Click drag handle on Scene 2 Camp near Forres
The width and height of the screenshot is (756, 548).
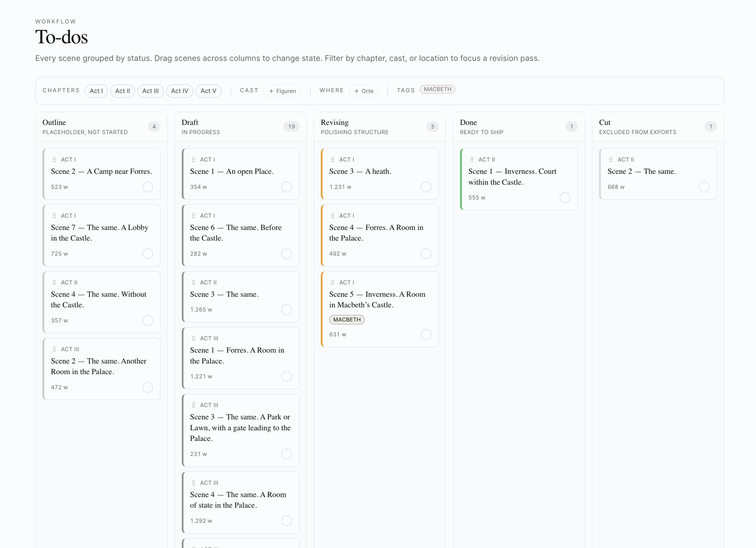point(54,160)
